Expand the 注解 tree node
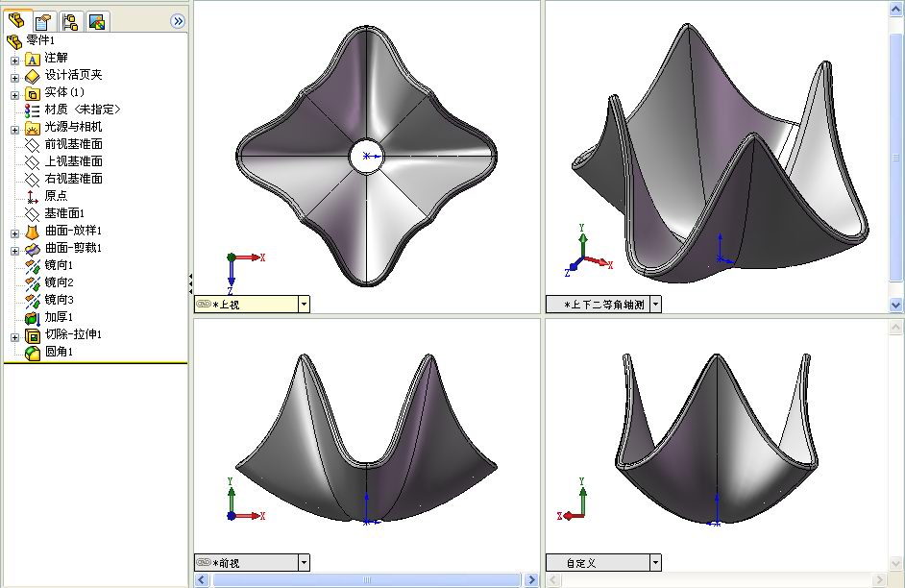 (14, 60)
